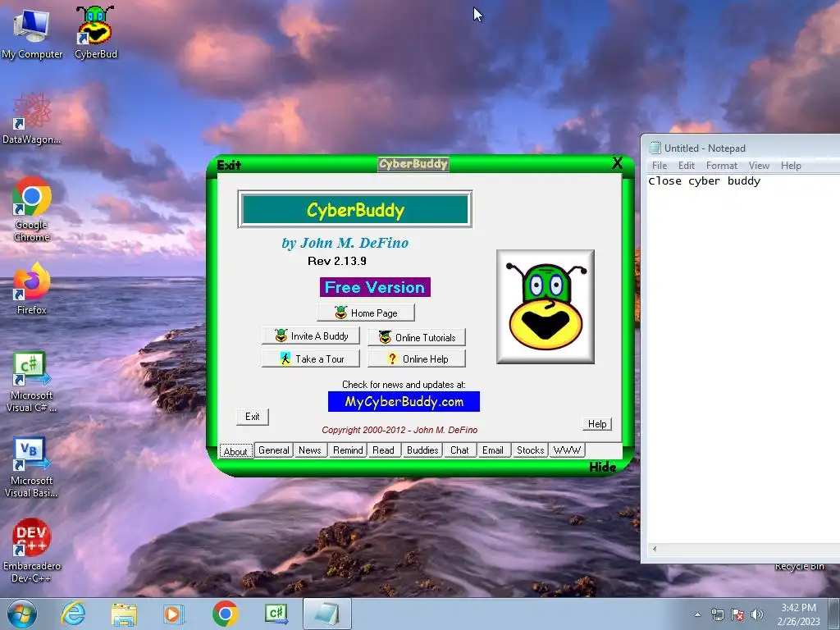Click the Untitled - Notepad title bar
This screenshot has width=840, height=630.
point(741,148)
